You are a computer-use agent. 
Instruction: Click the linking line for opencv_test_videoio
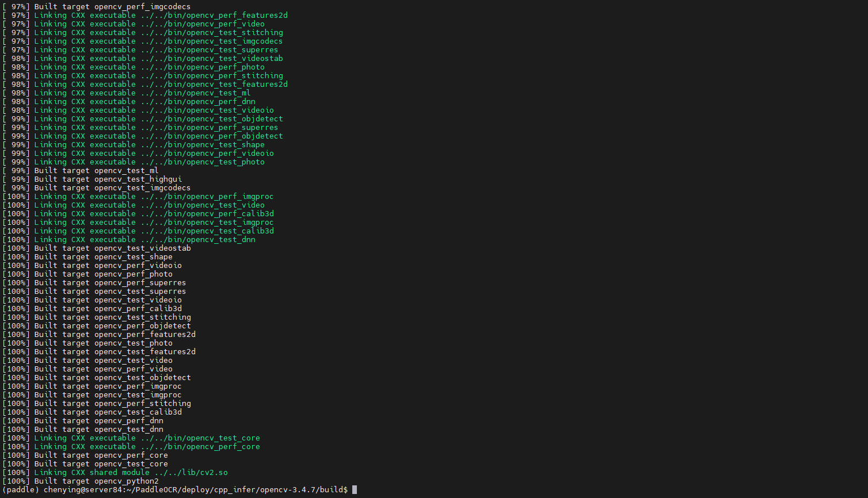click(x=138, y=110)
